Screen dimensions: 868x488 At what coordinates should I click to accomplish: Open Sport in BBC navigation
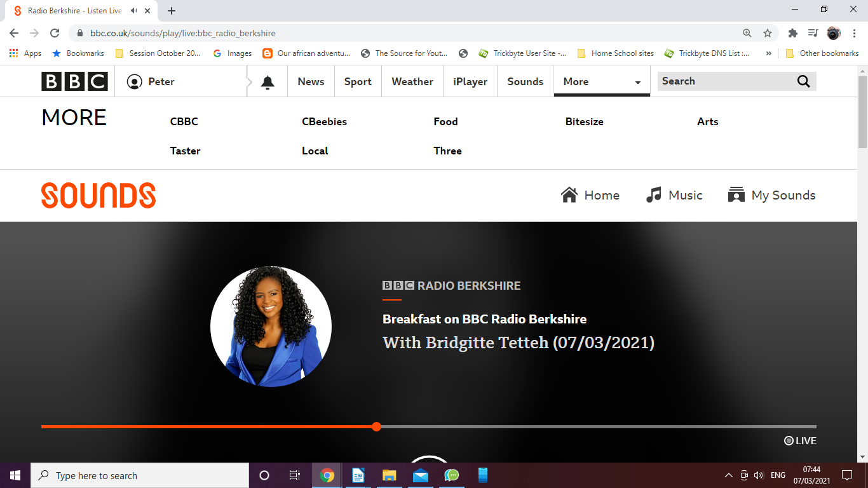358,81
